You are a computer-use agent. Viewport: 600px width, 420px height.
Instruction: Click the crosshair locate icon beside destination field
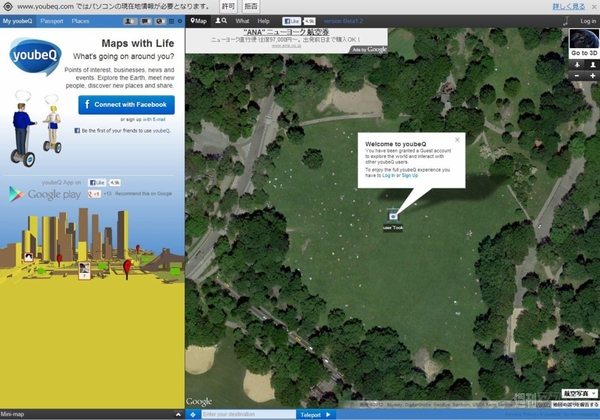(193, 415)
